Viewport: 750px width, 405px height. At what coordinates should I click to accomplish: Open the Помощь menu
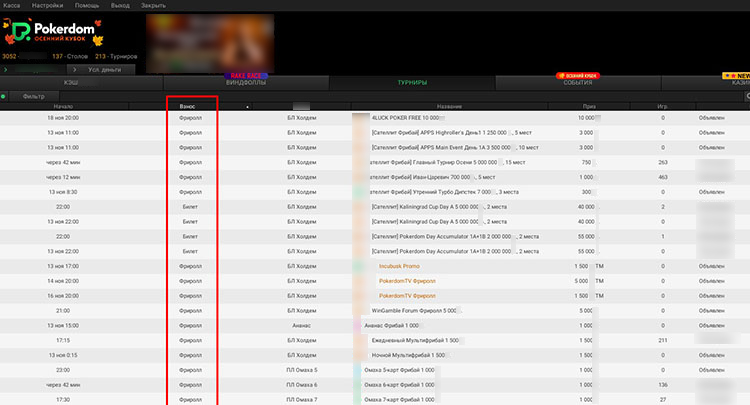87,5
